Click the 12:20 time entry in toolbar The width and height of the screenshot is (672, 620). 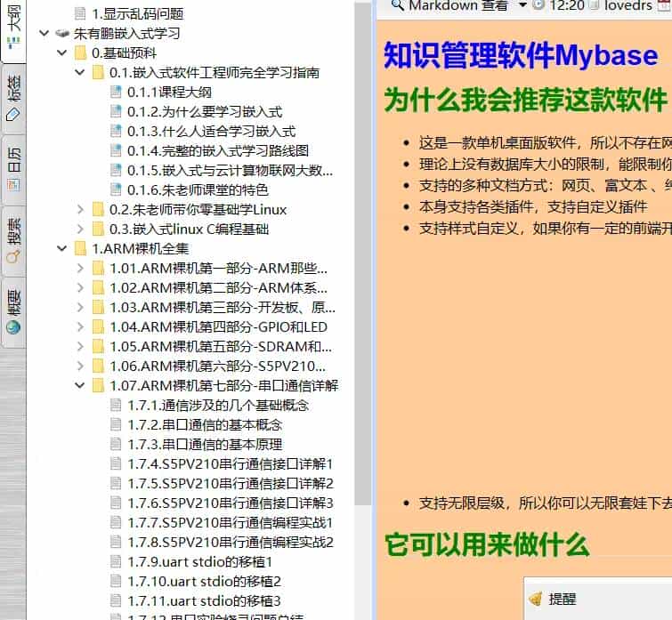(x=567, y=5)
